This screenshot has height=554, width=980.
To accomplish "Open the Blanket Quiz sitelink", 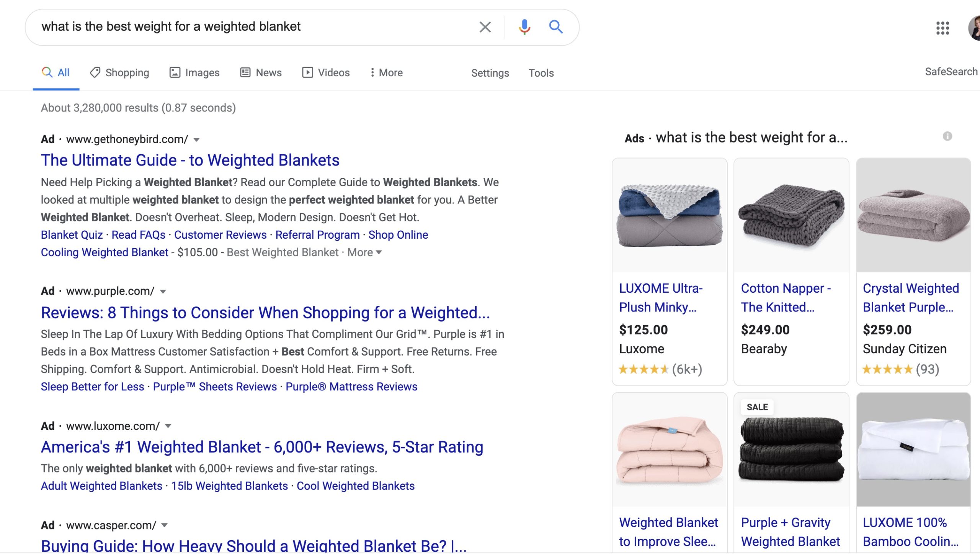I will click(x=72, y=235).
